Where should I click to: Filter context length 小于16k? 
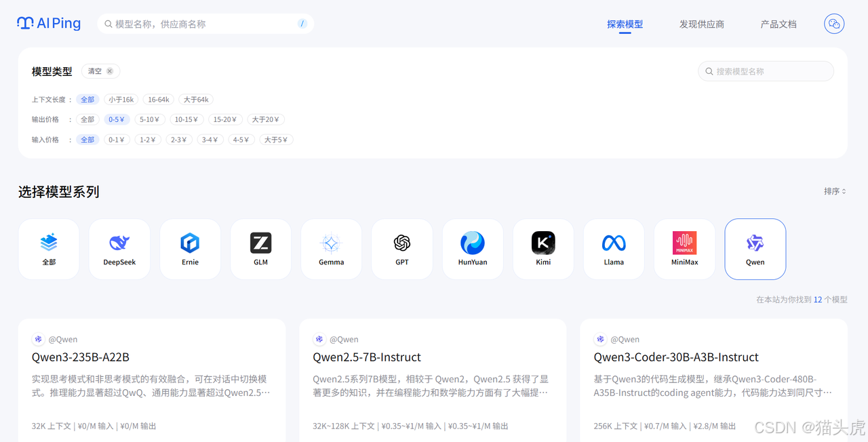(121, 100)
